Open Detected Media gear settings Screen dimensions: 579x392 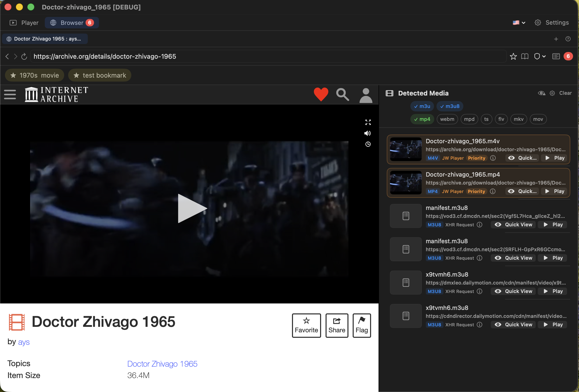[552, 93]
